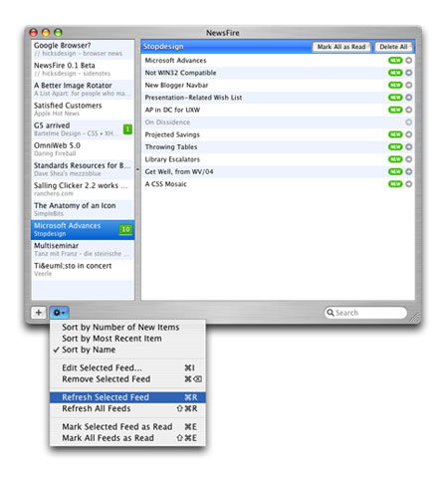Select the Satisfied Customers Apple Hot News feed

pos(83,110)
